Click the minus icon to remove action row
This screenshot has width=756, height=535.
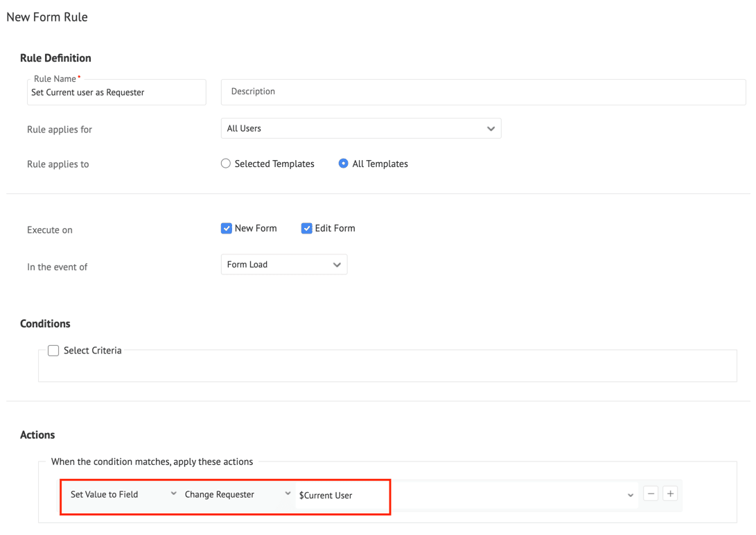651,494
